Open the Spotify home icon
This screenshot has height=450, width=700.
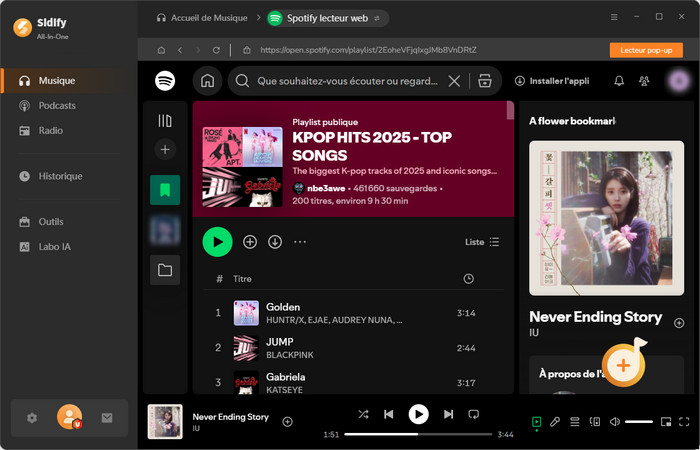coord(207,81)
